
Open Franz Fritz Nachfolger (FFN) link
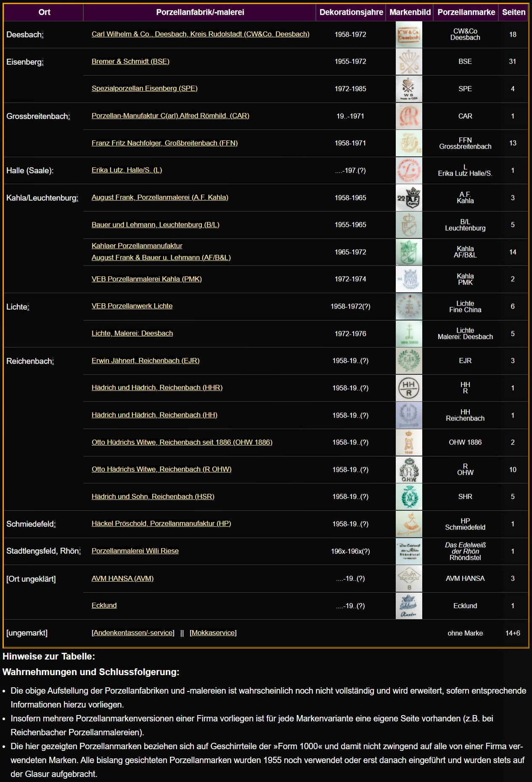point(164,143)
